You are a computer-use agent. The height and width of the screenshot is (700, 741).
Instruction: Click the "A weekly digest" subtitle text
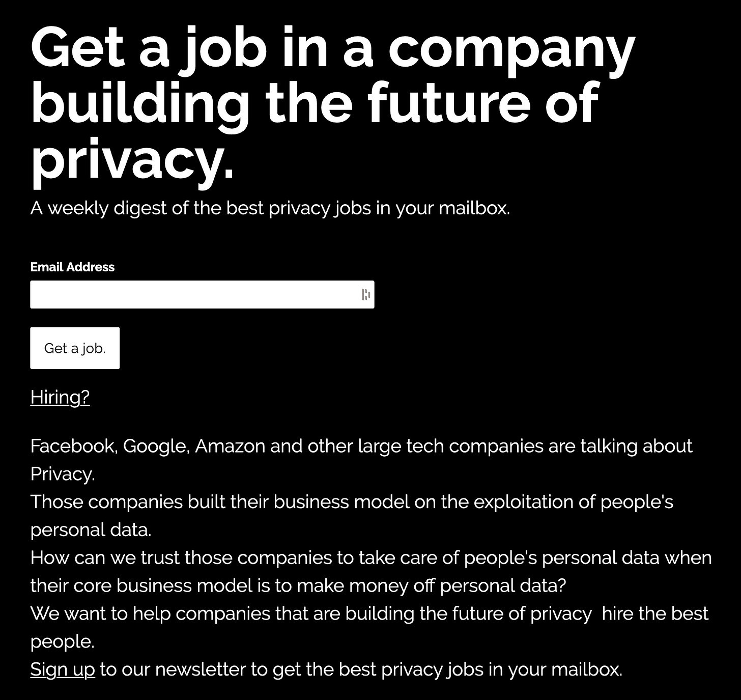270,208
